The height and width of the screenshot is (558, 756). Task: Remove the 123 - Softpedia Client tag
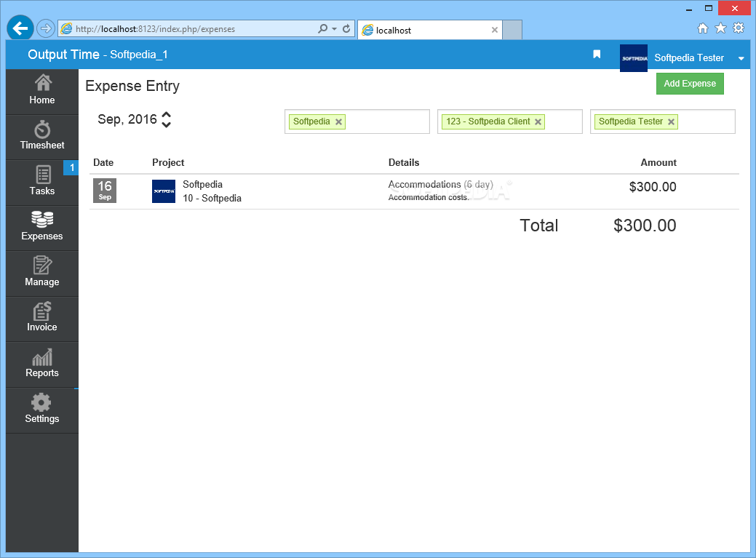coord(538,122)
